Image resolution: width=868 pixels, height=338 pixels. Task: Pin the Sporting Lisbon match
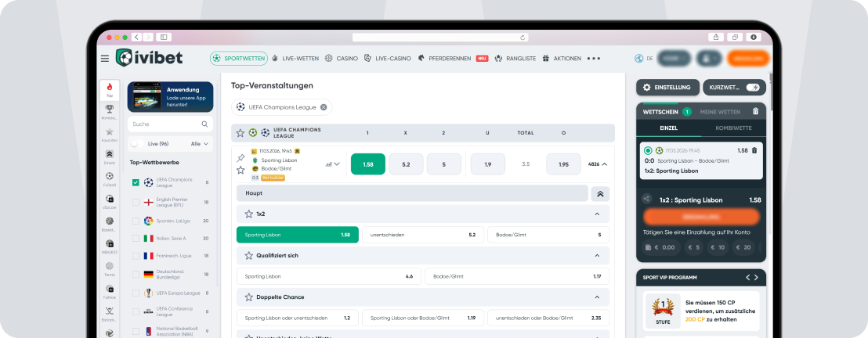[x=241, y=158]
